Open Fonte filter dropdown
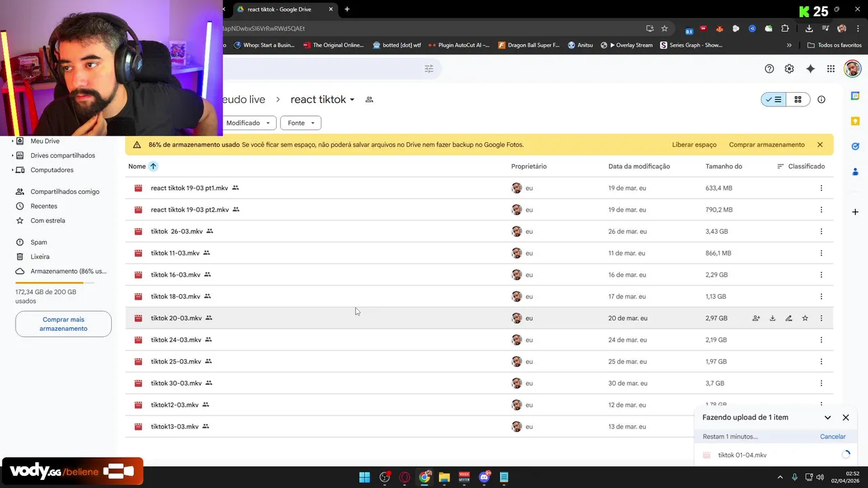This screenshot has height=488, width=868. click(x=300, y=123)
